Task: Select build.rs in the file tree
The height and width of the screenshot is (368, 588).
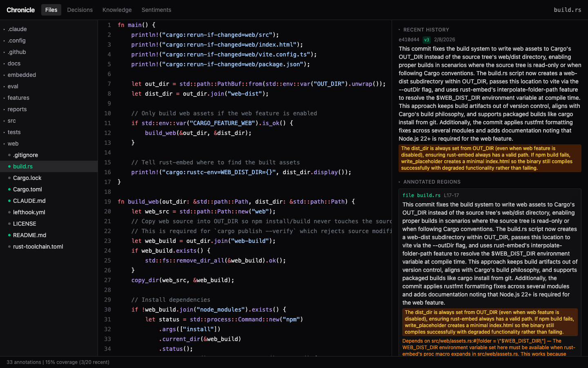Action: (49, 166)
